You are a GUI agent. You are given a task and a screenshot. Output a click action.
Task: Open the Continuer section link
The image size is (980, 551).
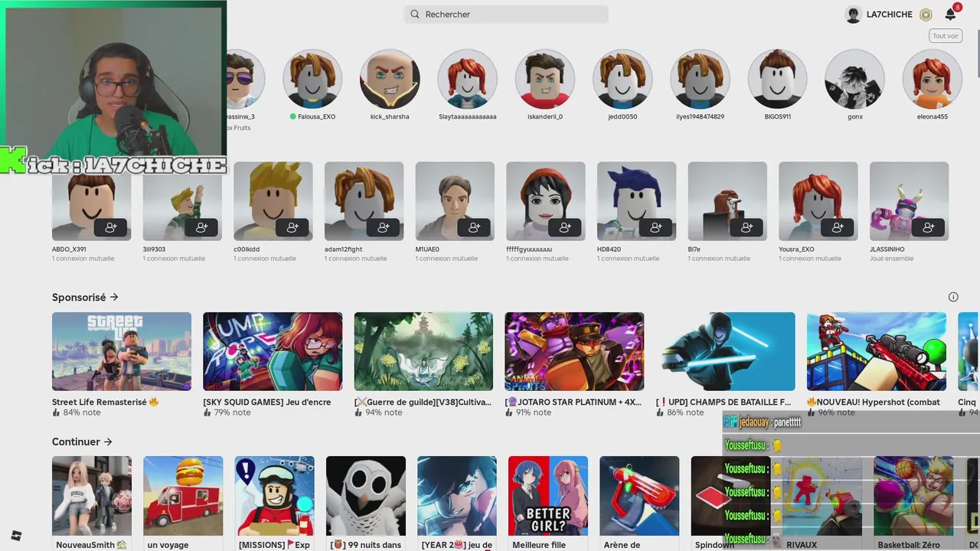click(82, 442)
